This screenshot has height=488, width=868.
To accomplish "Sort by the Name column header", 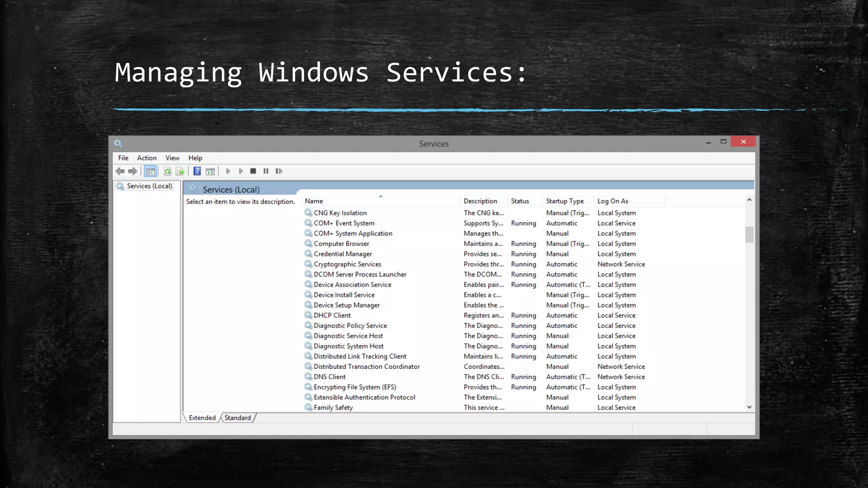I will click(x=381, y=201).
